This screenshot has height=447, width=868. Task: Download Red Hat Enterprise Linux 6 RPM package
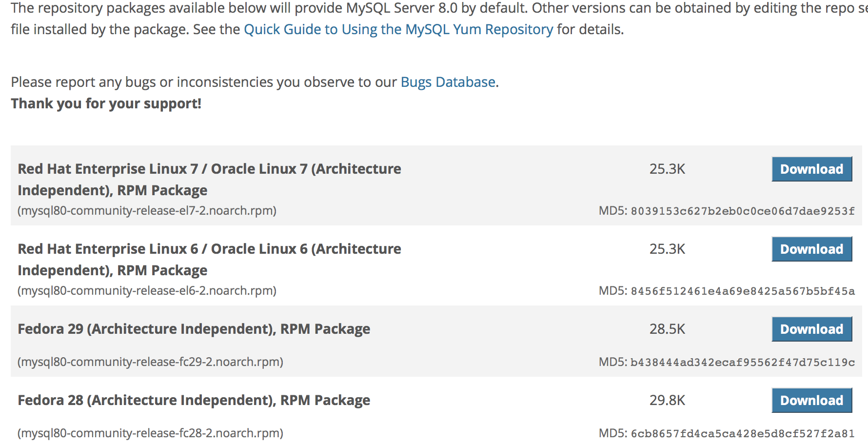[811, 249]
